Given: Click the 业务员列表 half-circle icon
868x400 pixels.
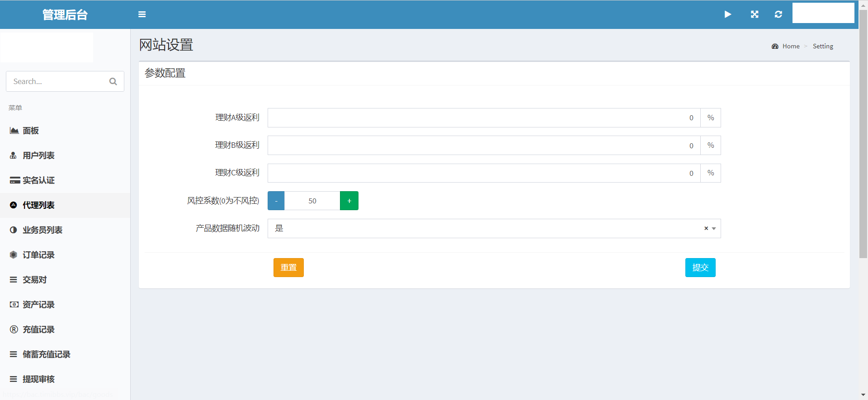Looking at the screenshot, I should click(14, 230).
